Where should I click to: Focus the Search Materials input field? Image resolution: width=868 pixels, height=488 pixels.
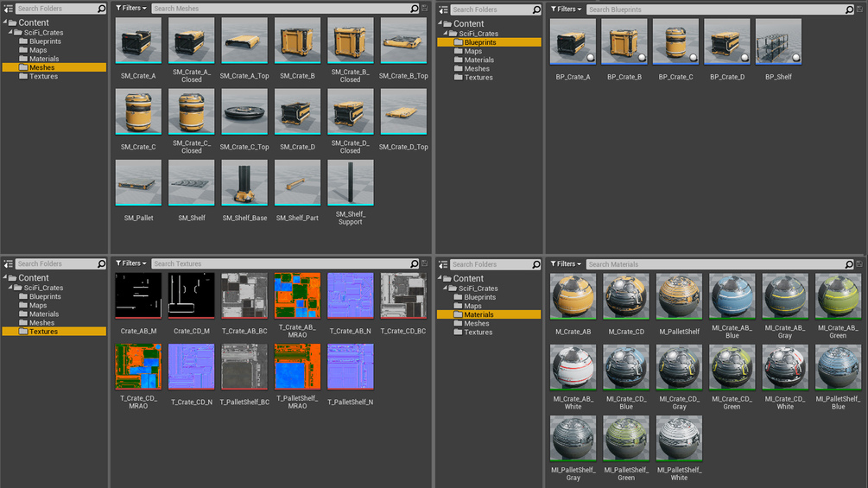click(716, 264)
